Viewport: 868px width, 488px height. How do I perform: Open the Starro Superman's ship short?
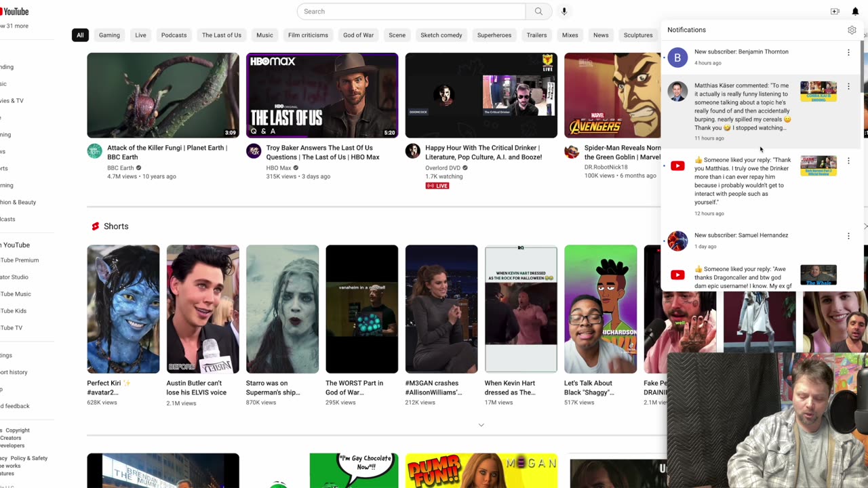click(x=282, y=309)
